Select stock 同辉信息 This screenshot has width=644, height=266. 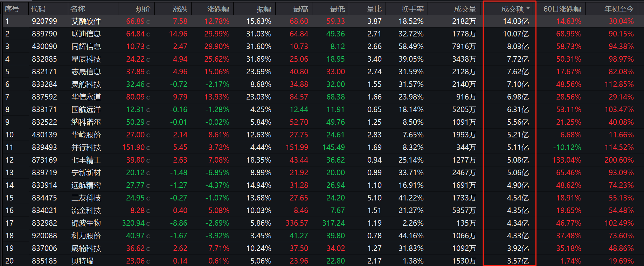(x=86, y=47)
